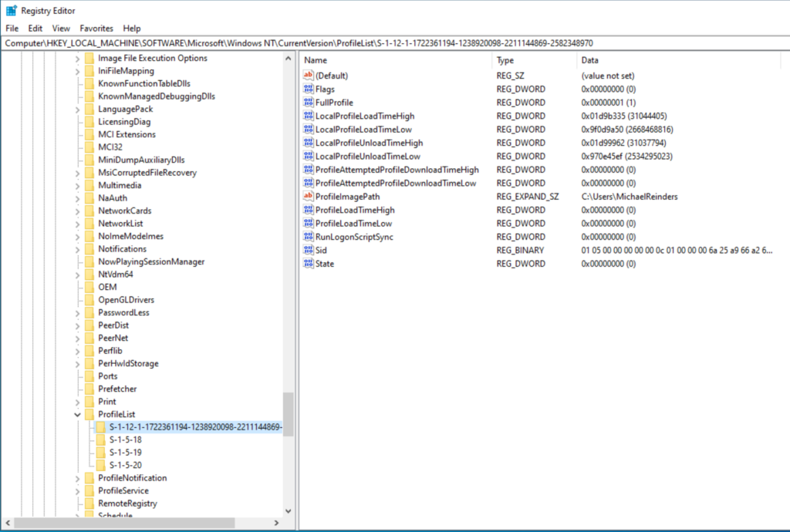Select the NaAuth folder icon
The image size is (790, 532).
(x=89, y=198)
